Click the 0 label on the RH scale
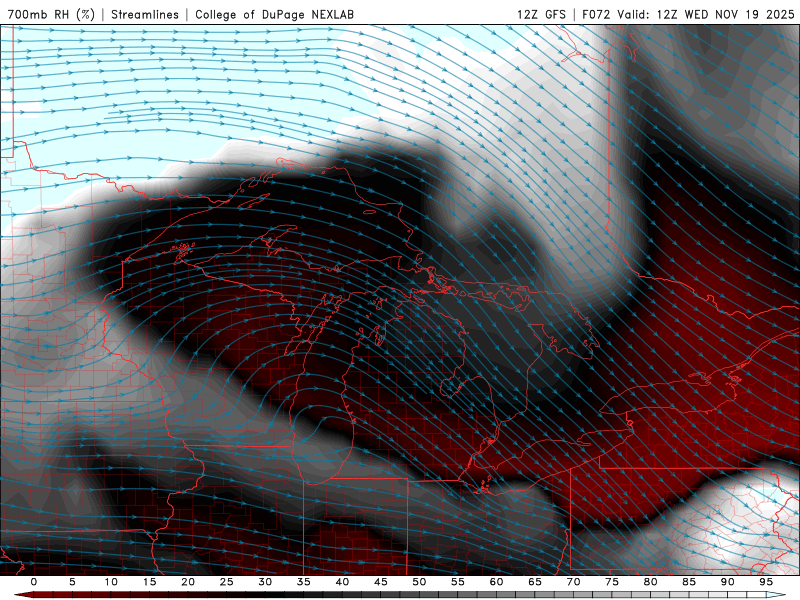 click(x=34, y=582)
